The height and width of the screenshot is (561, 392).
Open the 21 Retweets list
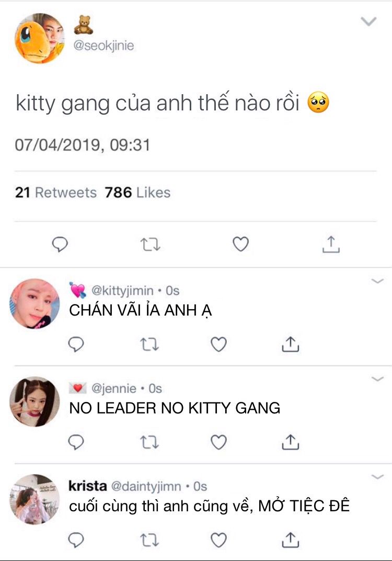coord(56,193)
